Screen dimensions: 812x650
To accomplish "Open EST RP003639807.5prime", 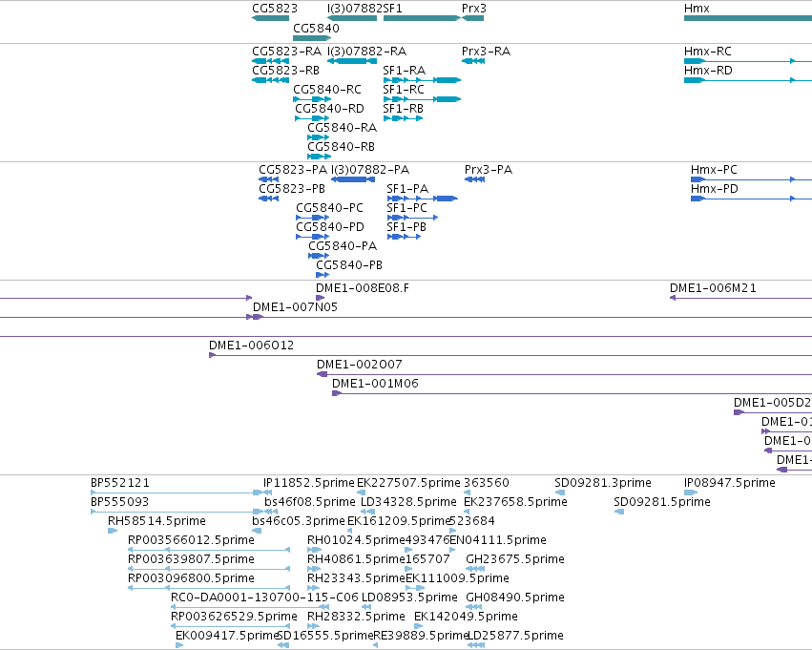I will point(209,569).
